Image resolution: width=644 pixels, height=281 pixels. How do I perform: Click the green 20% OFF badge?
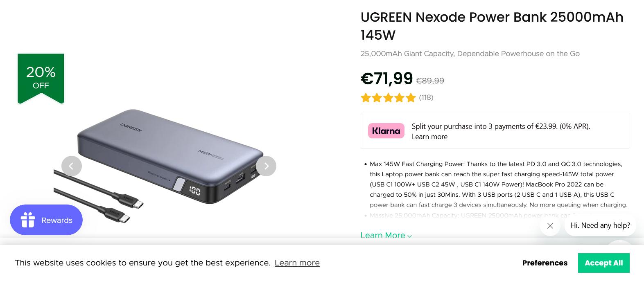click(x=41, y=78)
